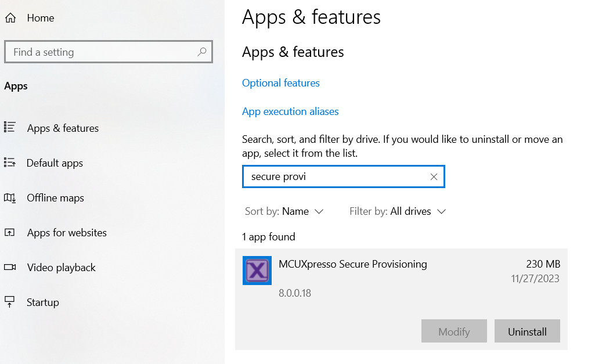Expand the Sort by Name dropdown
The width and height of the screenshot is (595, 364).
tap(284, 211)
